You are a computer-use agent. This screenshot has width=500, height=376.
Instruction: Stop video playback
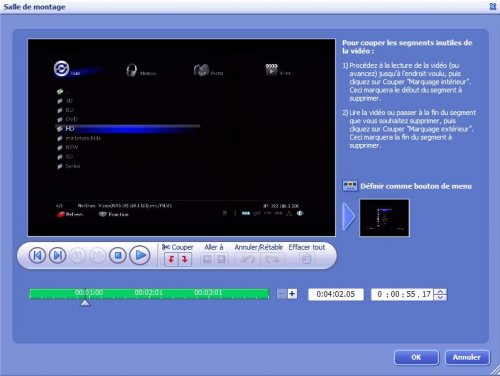[118, 256]
